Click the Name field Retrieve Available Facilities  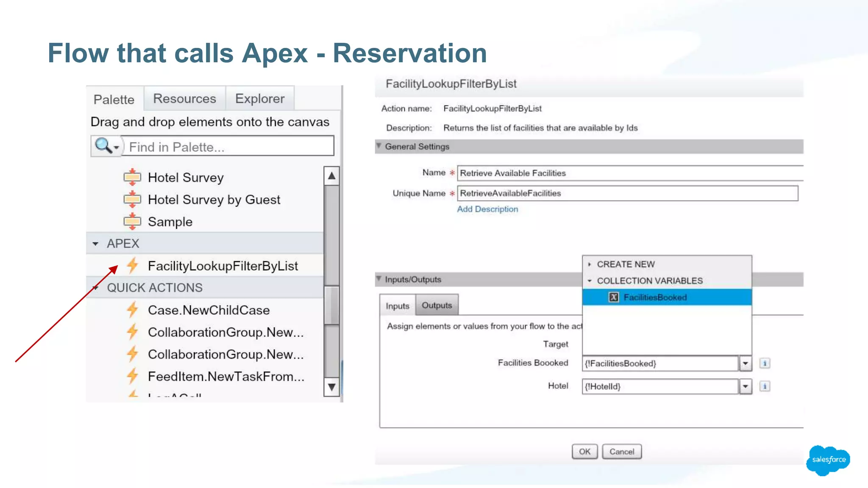coord(630,173)
